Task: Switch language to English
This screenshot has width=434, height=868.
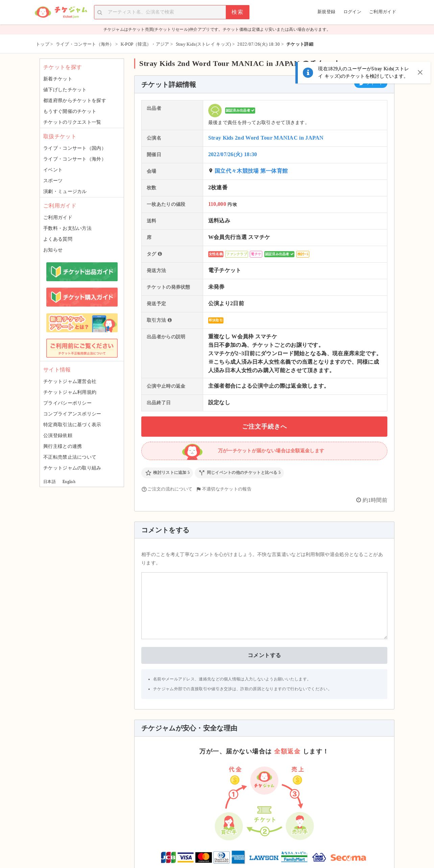Action: [69, 482]
